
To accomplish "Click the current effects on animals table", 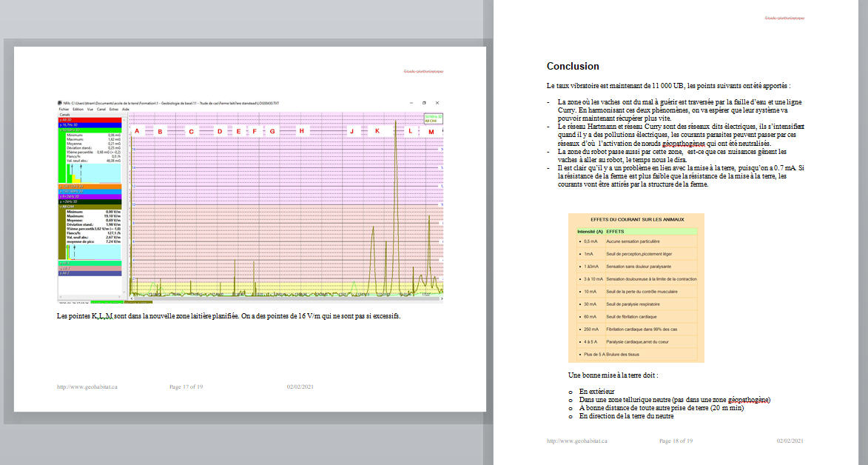I will (636, 288).
